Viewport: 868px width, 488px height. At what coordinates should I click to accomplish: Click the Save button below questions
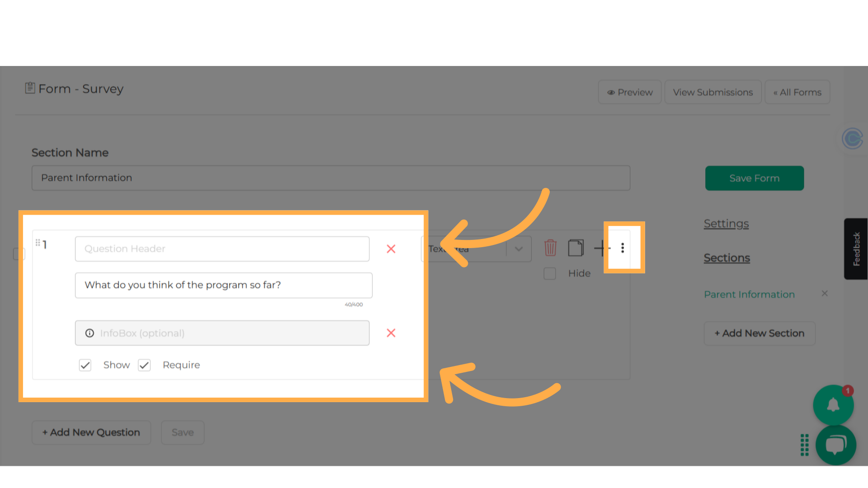coord(183,432)
